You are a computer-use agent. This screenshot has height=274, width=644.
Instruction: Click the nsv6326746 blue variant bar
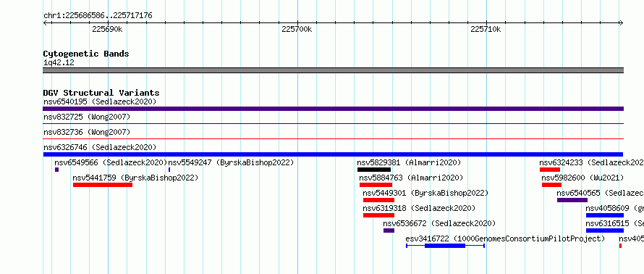tap(333, 154)
